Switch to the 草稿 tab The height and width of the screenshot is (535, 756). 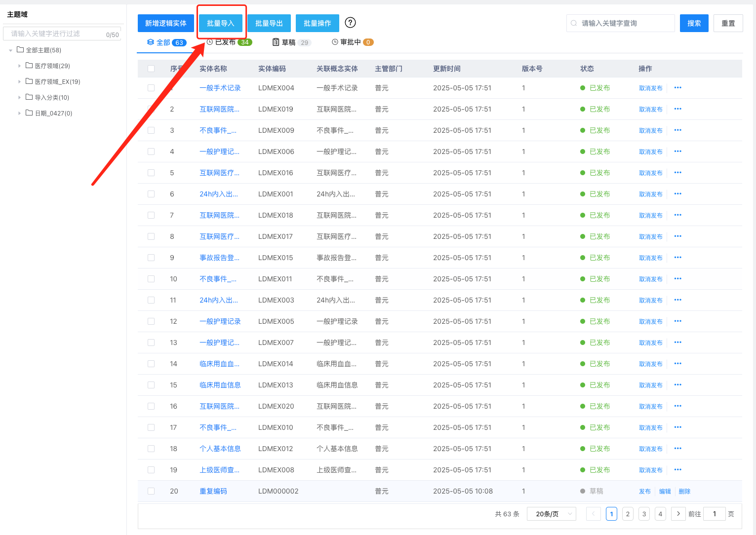tap(289, 42)
